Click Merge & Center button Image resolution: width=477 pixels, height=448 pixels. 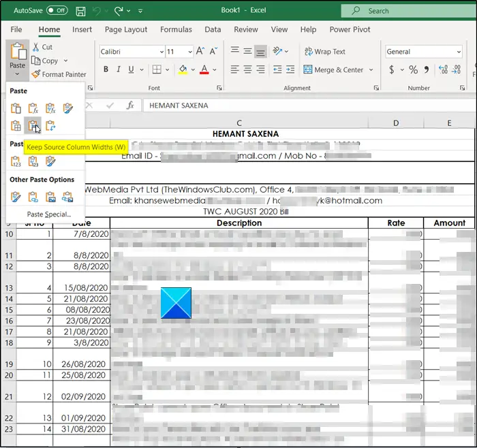click(x=333, y=69)
